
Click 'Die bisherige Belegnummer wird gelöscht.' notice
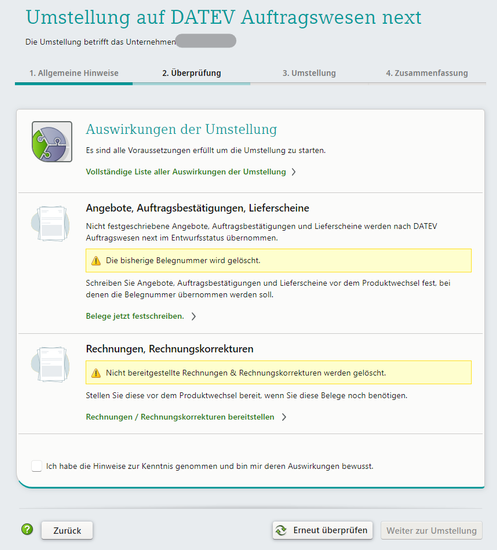coord(278,261)
